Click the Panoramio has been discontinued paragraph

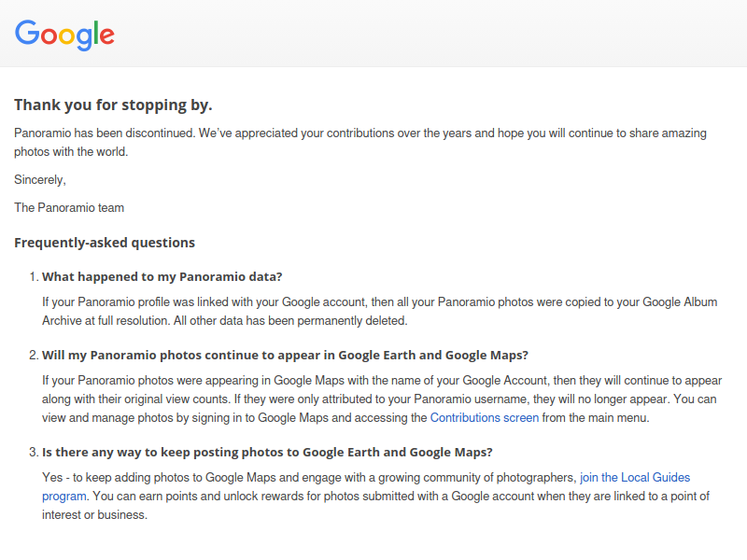pyautogui.click(x=360, y=143)
